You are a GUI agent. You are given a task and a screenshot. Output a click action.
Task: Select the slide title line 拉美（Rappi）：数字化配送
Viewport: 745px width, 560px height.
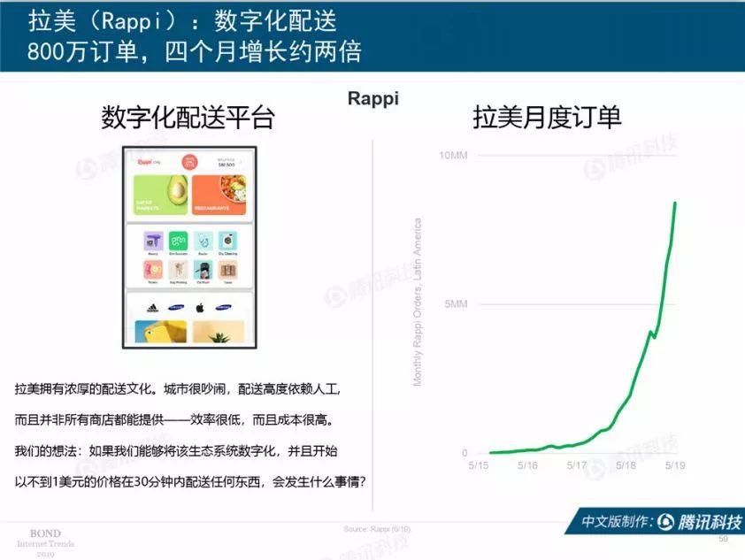tap(182, 21)
